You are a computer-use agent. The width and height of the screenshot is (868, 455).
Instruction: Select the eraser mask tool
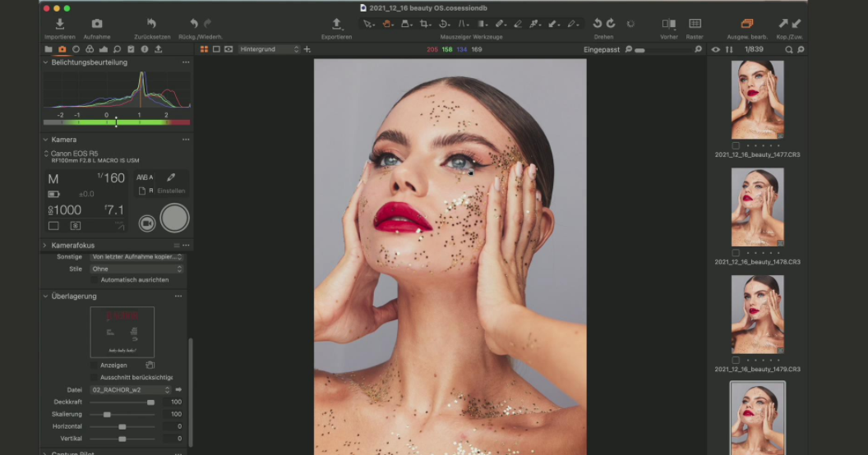518,24
